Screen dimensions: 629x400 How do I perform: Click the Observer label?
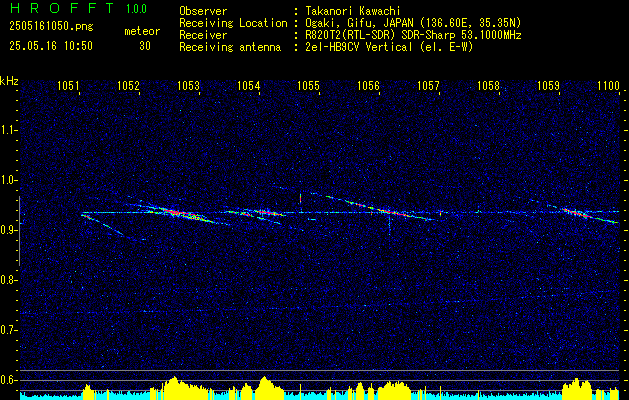click(203, 11)
